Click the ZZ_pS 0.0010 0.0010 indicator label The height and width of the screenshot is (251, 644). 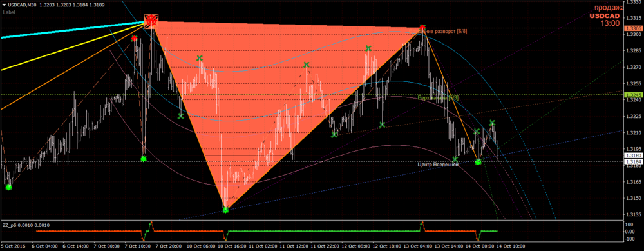(x=25, y=225)
